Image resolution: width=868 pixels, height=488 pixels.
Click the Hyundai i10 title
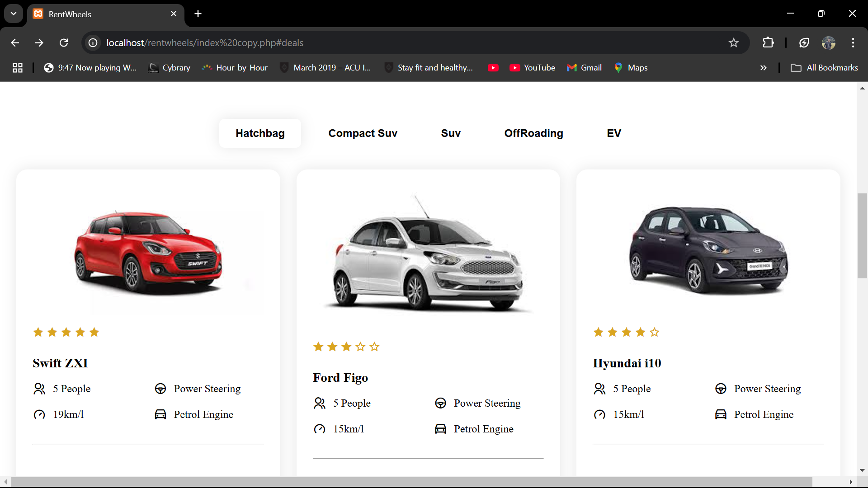[627, 363]
